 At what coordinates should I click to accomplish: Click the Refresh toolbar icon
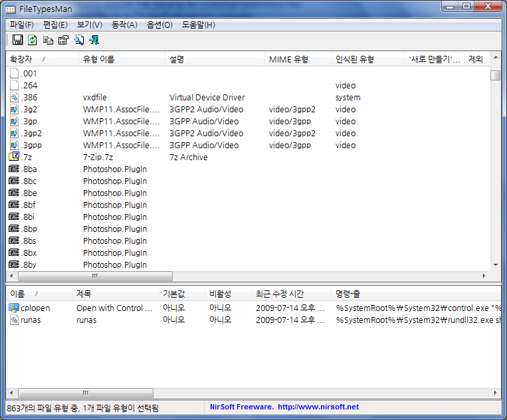pos(33,40)
